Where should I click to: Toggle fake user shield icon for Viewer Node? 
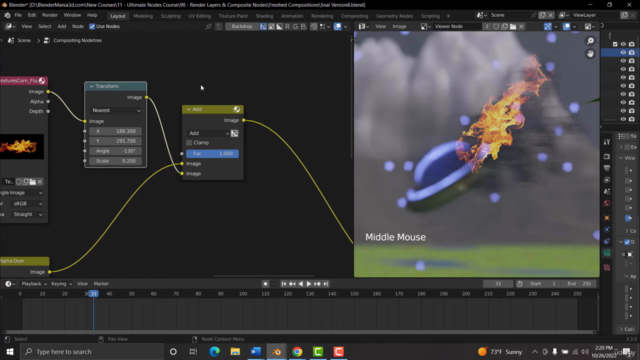(x=496, y=27)
